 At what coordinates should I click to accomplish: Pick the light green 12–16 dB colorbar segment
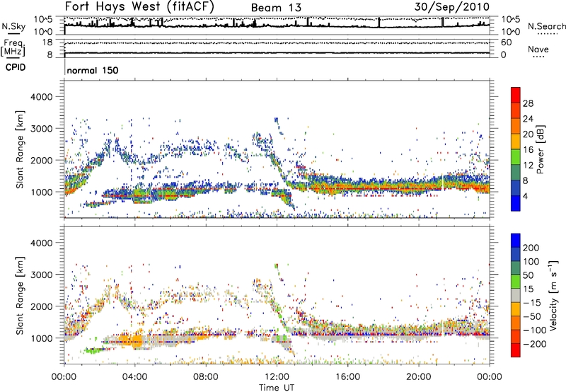tap(516, 157)
